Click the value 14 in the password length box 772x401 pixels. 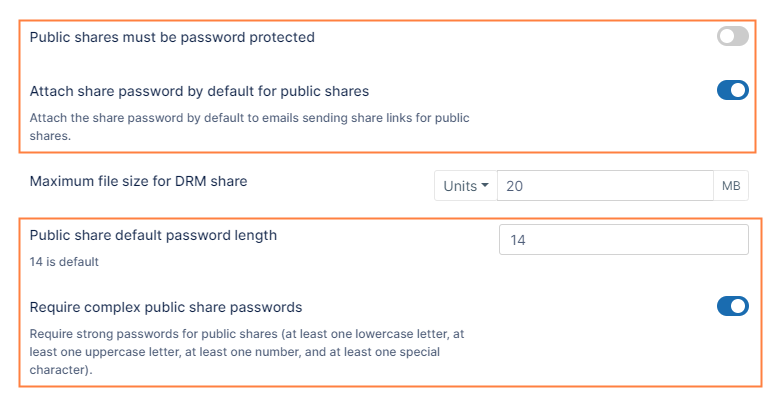point(518,240)
